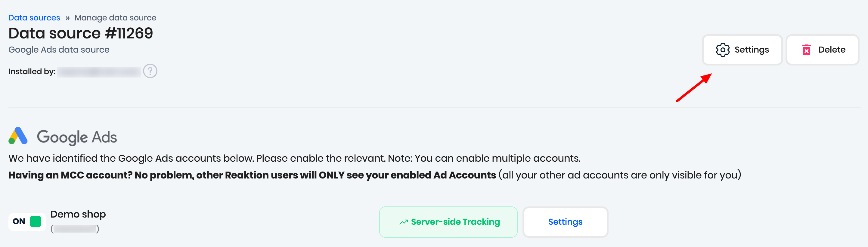Open the Data sources breadcrumb link
Image resolution: width=868 pixels, height=247 pixels.
pyautogui.click(x=34, y=18)
